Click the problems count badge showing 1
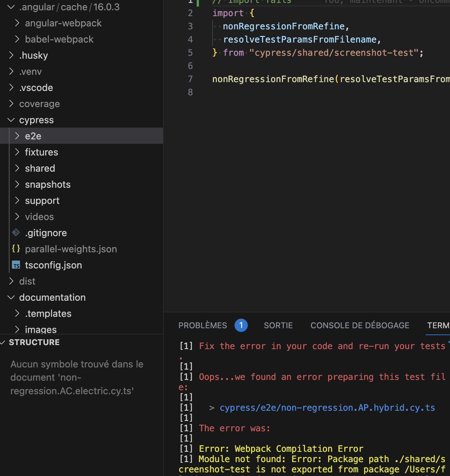Image resolution: width=450 pixels, height=476 pixels. pyautogui.click(x=241, y=325)
